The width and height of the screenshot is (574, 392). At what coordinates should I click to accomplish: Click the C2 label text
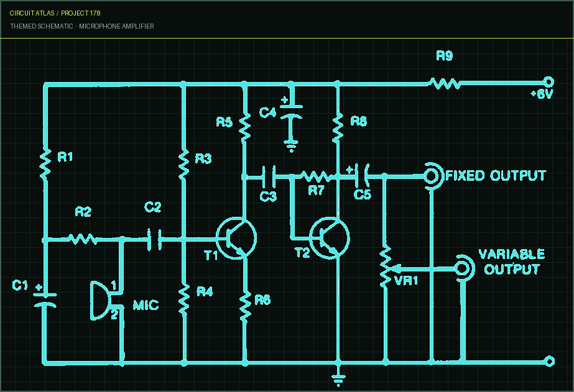pyautogui.click(x=152, y=207)
